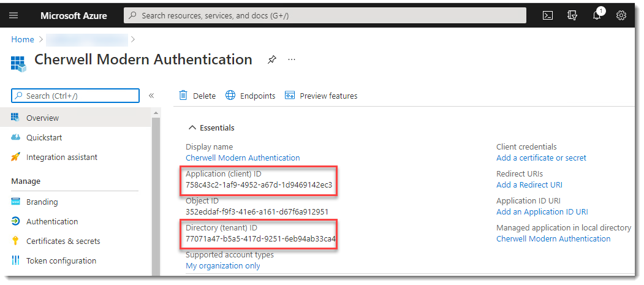Viewport: 644px width, 285px height.
Task: Go to Authentication in the Manage section
Action: 52,221
